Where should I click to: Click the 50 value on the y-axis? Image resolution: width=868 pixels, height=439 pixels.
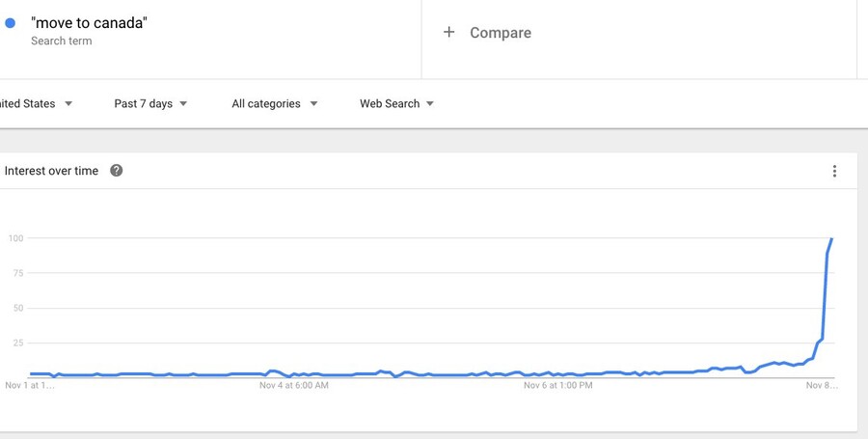click(17, 309)
